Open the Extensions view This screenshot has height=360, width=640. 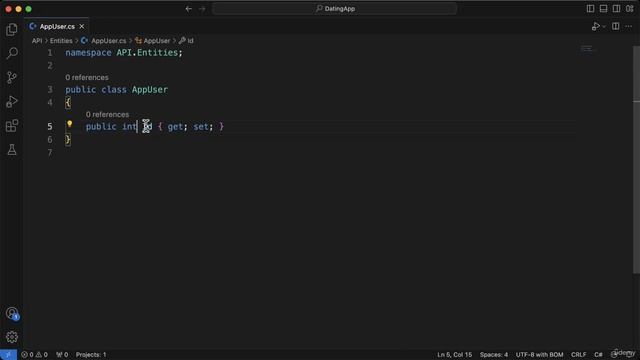(12, 125)
